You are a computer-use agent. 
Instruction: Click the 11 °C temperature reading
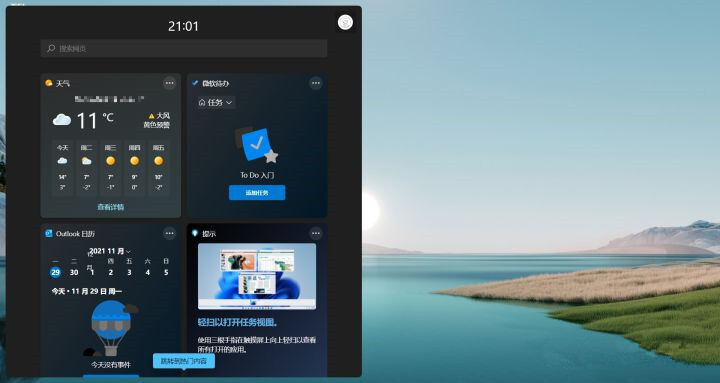click(x=95, y=120)
